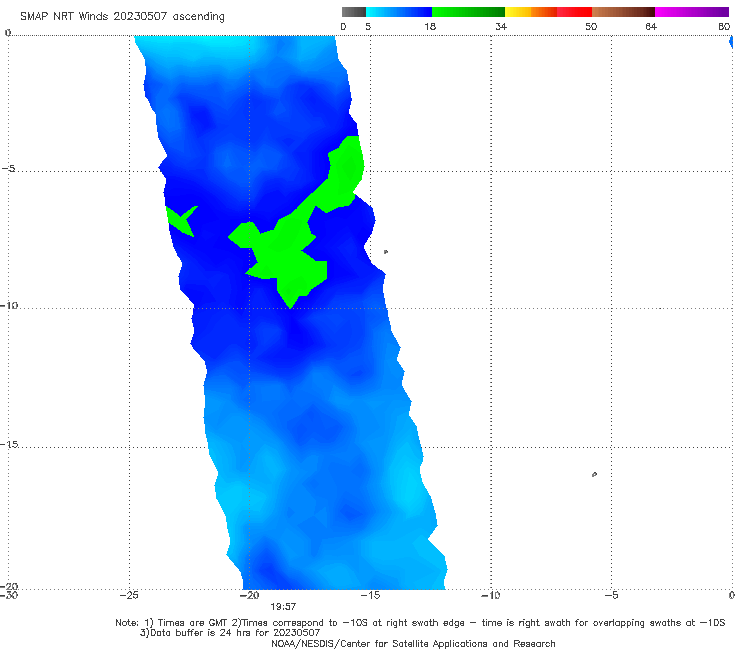Viewport: 740px width, 650px height.
Task: Click the magenta 64-80 color bar segment
Action: 692,12
